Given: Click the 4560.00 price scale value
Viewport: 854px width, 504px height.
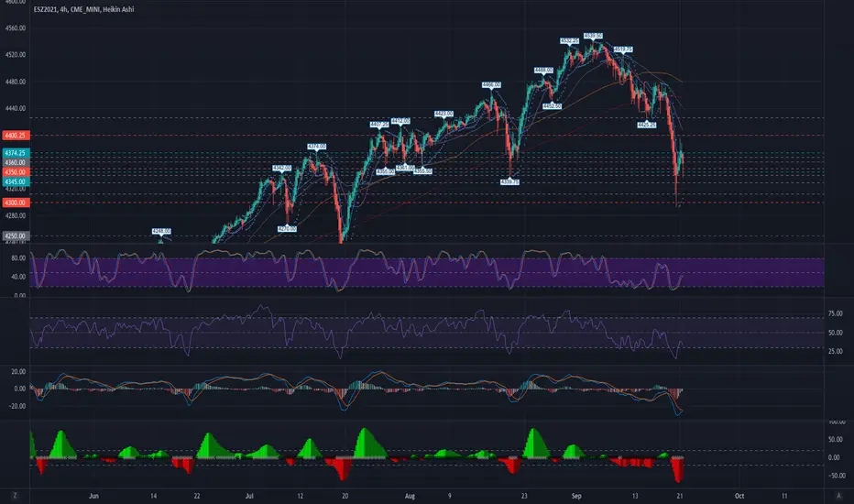Looking at the screenshot, I should tap(16, 27).
